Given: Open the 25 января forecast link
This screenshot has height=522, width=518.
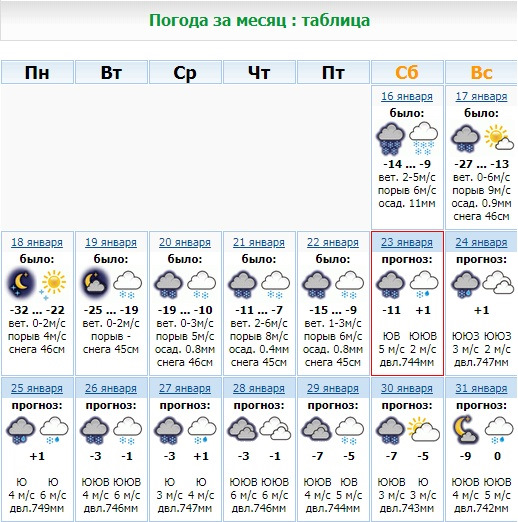Looking at the screenshot, I should pos(37,388).
